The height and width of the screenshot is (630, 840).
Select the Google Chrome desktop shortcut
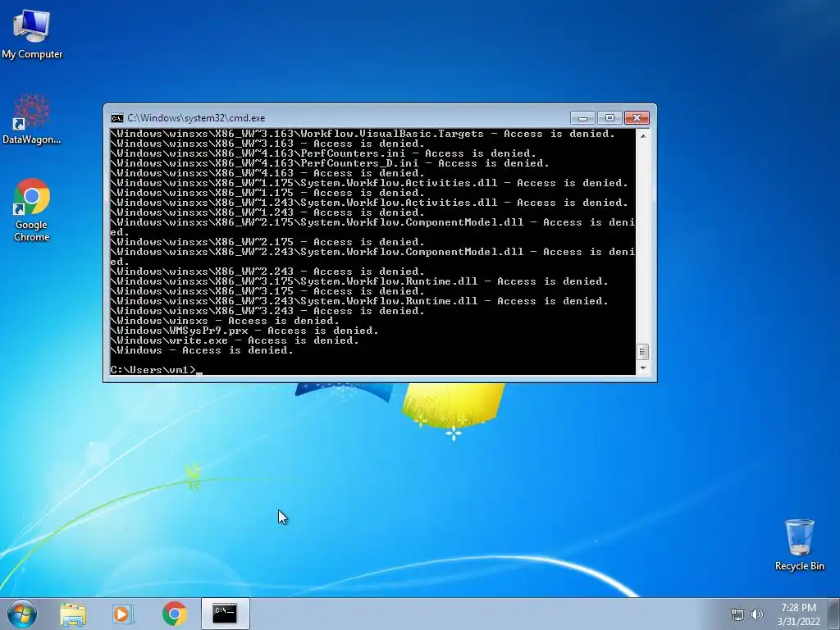32,209
